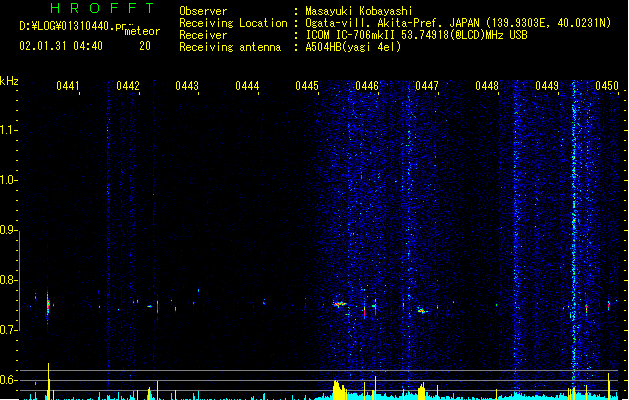
Task: Click the Receiving antenna label
Action: 230,47
